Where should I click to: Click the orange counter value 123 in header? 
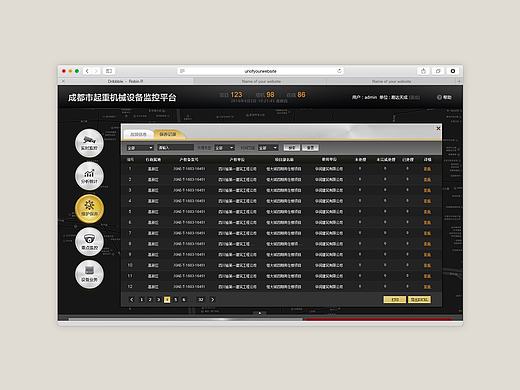[x=236, y=95]
